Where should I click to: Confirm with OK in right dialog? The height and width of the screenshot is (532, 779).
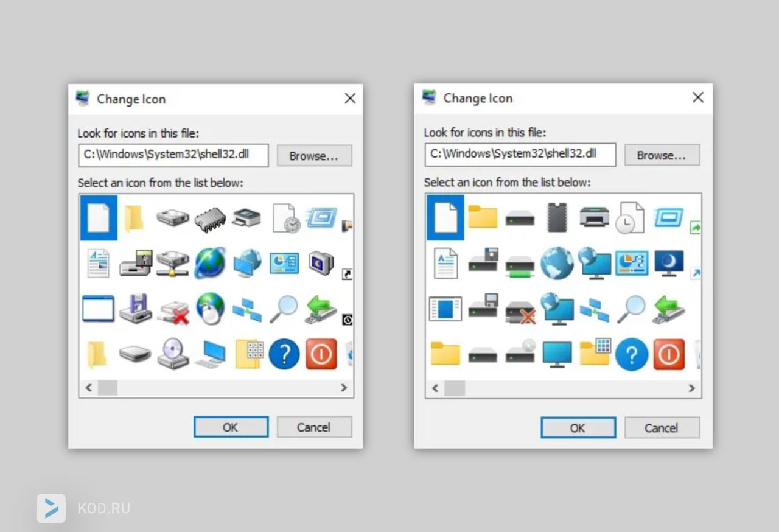(578, 428)
